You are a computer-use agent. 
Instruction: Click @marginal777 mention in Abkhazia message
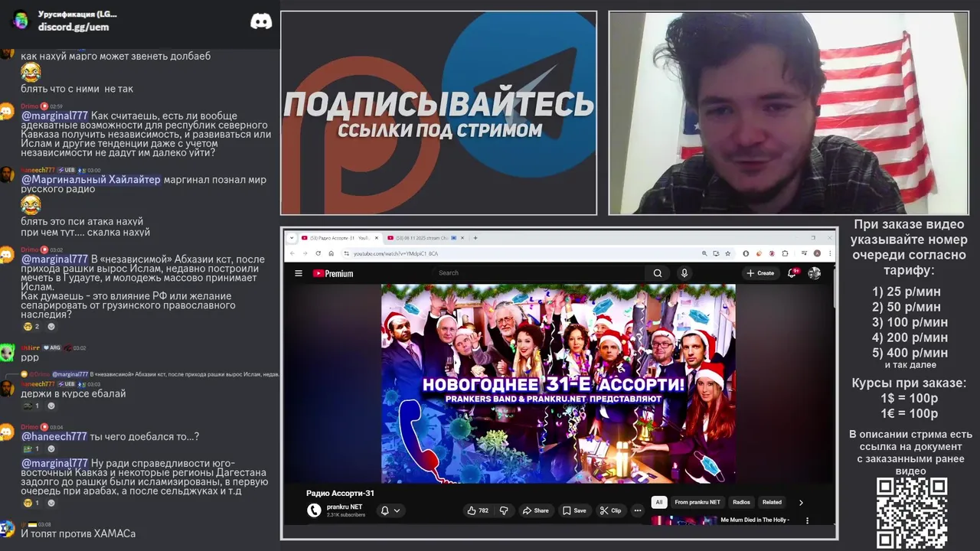coord(54,259)
